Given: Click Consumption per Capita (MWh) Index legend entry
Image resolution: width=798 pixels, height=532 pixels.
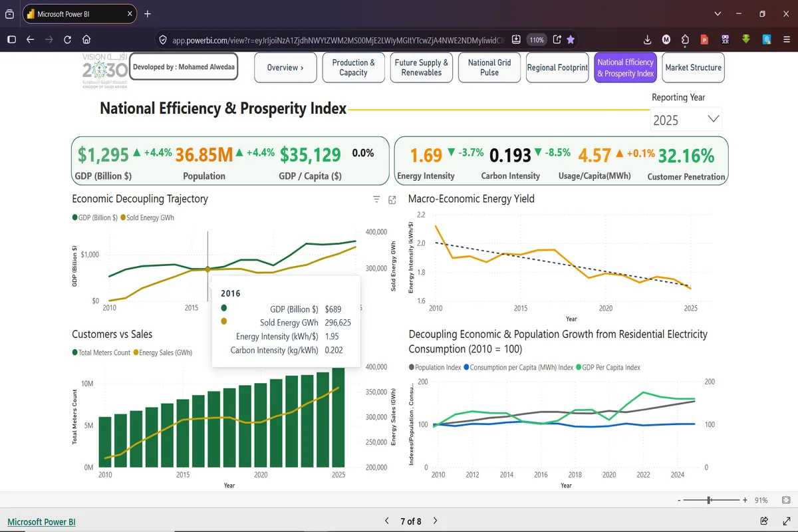Looking at the screenshot, I should click(518, 367).
